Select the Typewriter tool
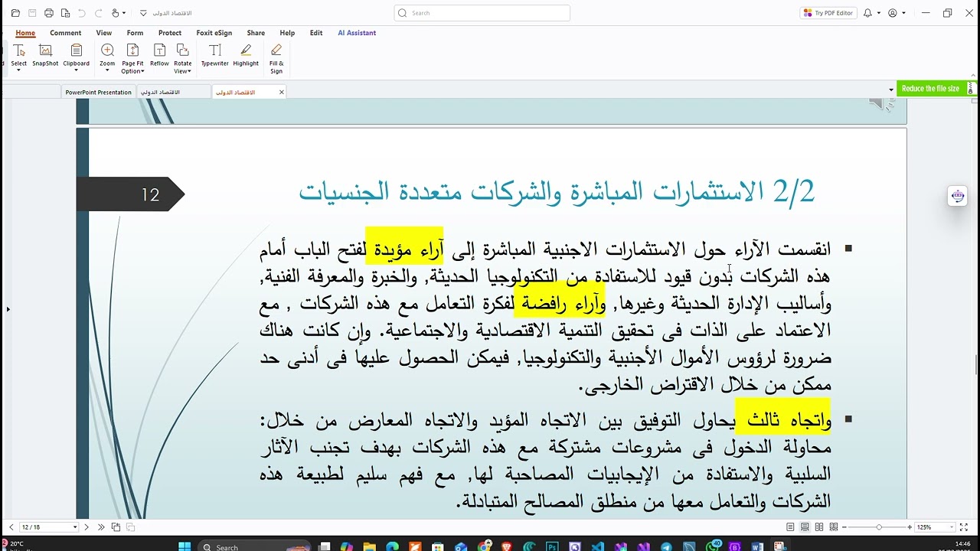980x551 pixels. pyautogui.click(x=215, y=54)
